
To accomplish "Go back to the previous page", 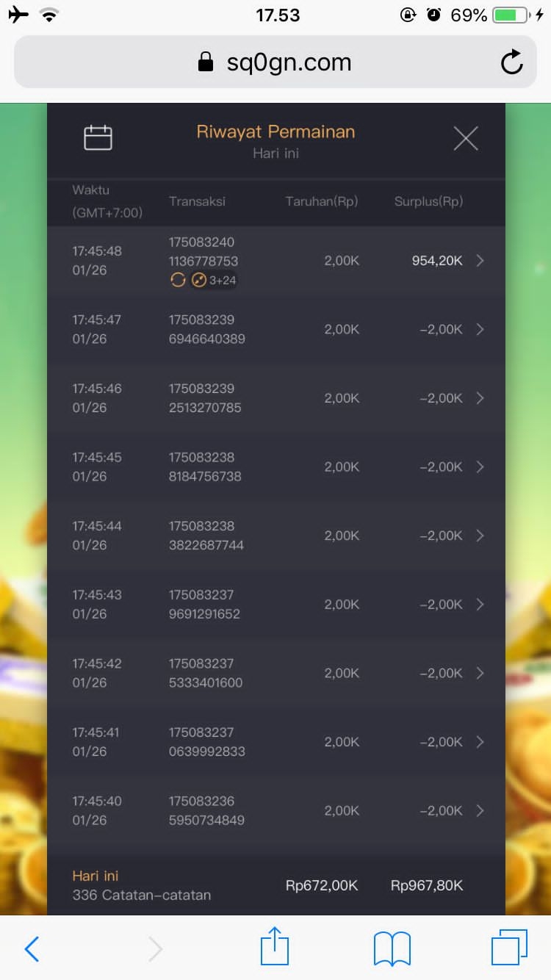I will tap(32, 949).
